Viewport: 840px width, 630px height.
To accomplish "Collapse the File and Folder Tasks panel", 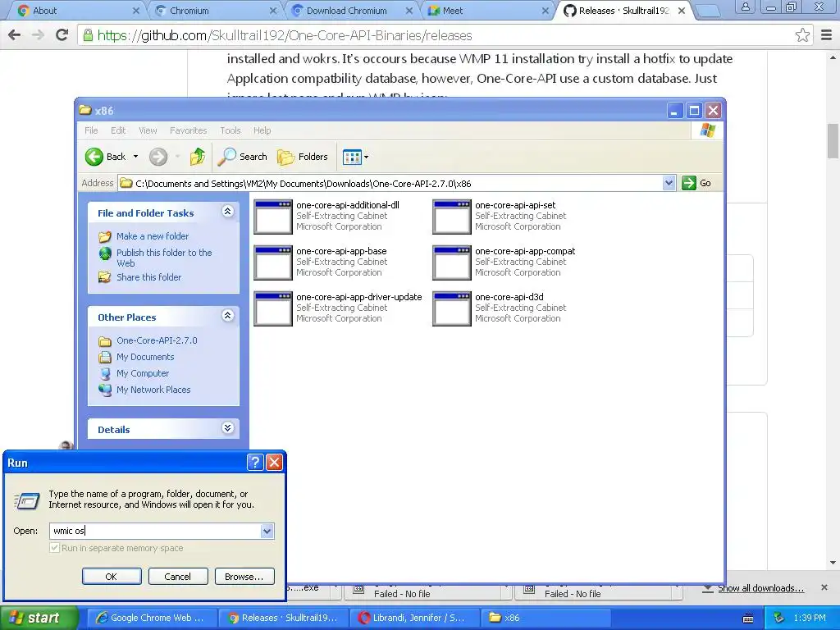I will [x=228, y=212].
